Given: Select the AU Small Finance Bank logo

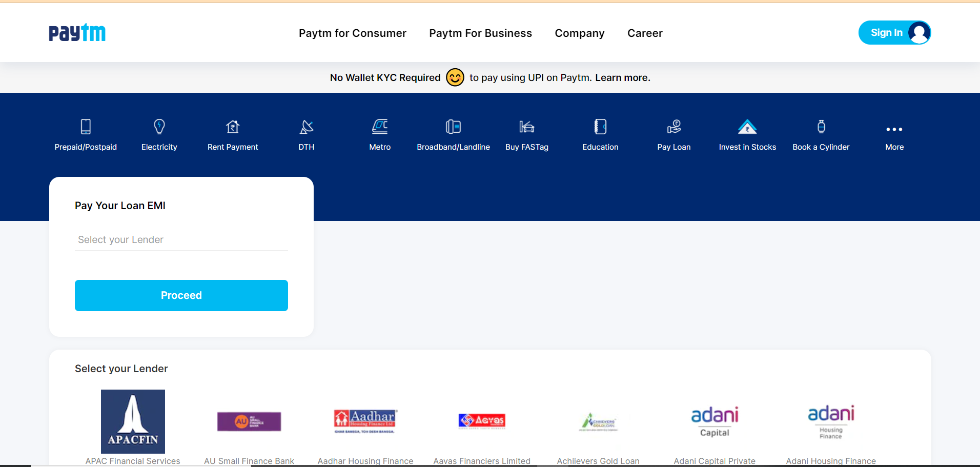Looking at the screenshot, I should (x=249, y=421).
